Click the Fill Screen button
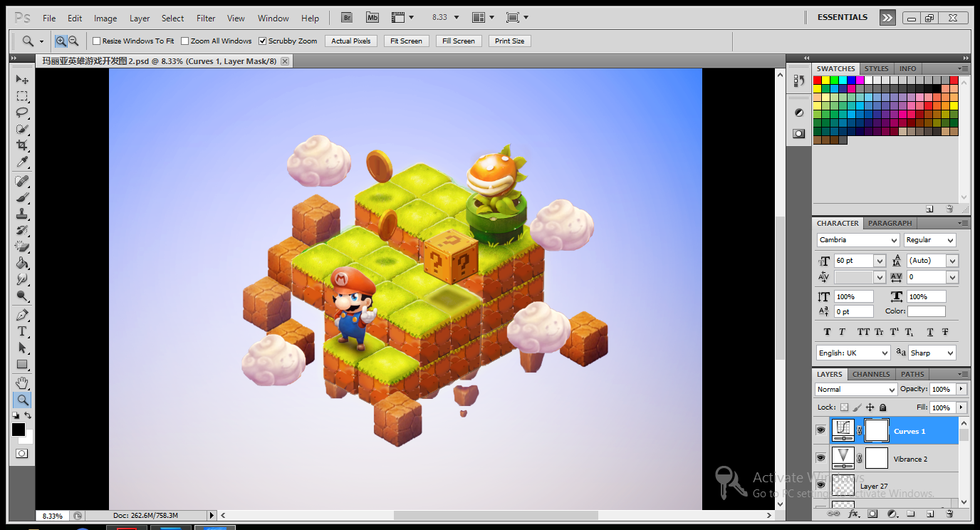Viewport: 980px width, 530px height. point(459,41)
